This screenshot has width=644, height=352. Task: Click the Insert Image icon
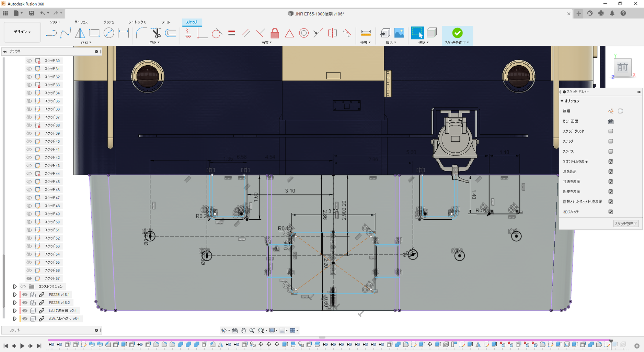(x=399, y=33)
